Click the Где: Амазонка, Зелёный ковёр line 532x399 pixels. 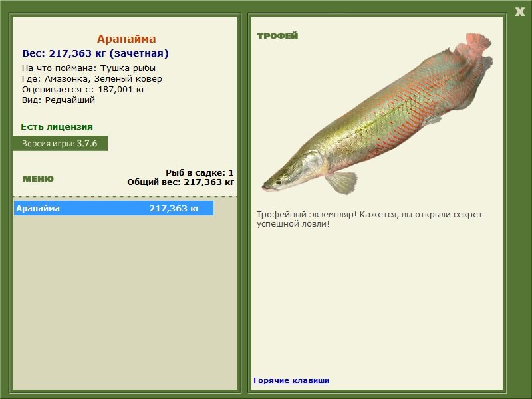tap(92, 79)
